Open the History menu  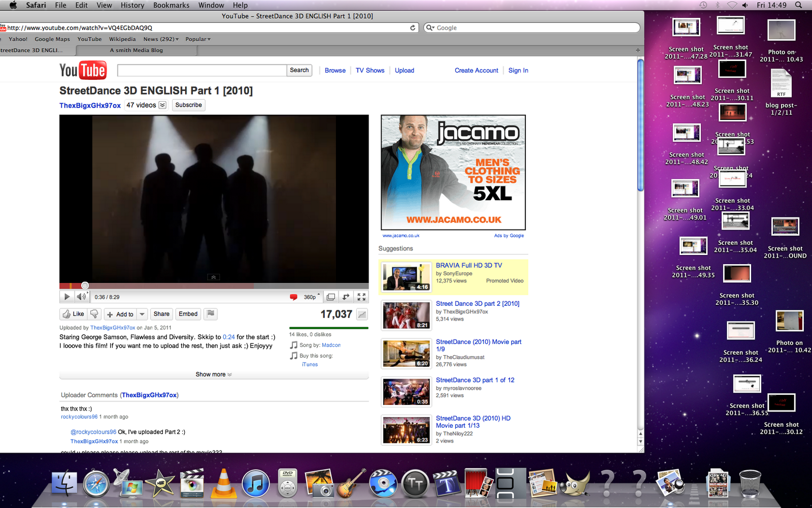point(132,5)
